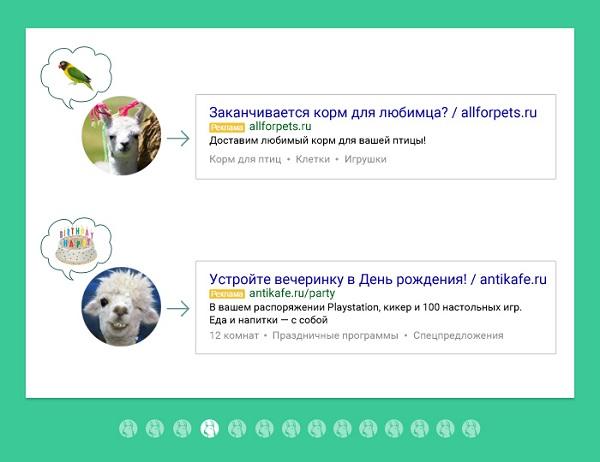
Task: Select the highlighted fourth llama slide indicator
Action: (210, 428)
